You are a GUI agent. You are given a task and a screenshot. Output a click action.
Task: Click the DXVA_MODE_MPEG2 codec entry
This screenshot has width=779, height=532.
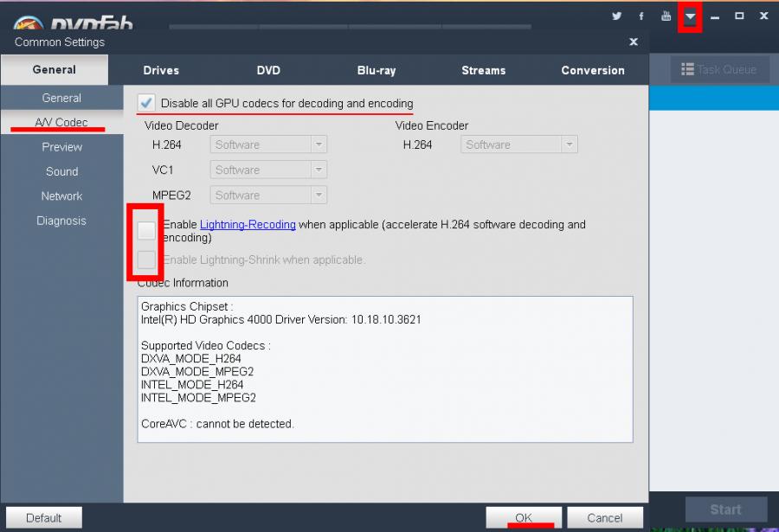point(197,372)
